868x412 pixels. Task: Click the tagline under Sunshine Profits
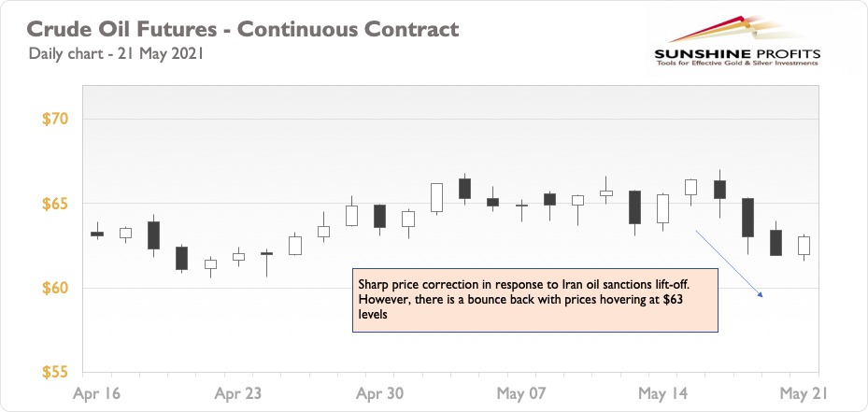click(737, 64)
